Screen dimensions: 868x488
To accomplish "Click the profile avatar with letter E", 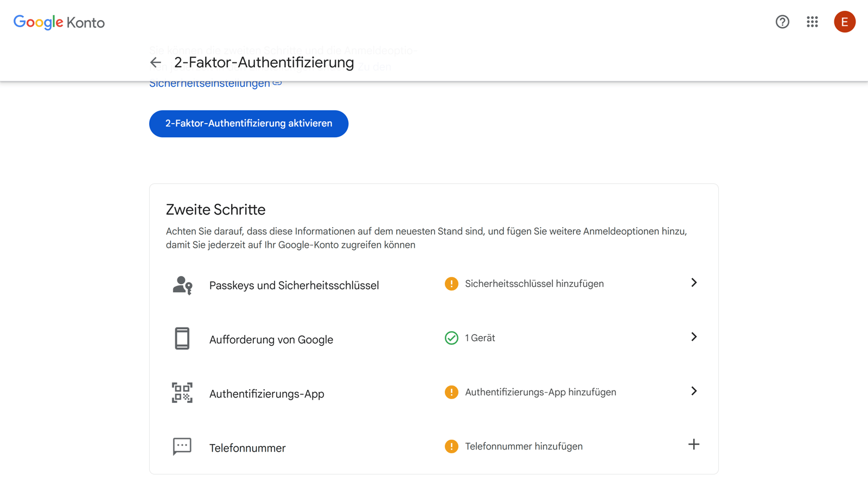I will point(845,22).
